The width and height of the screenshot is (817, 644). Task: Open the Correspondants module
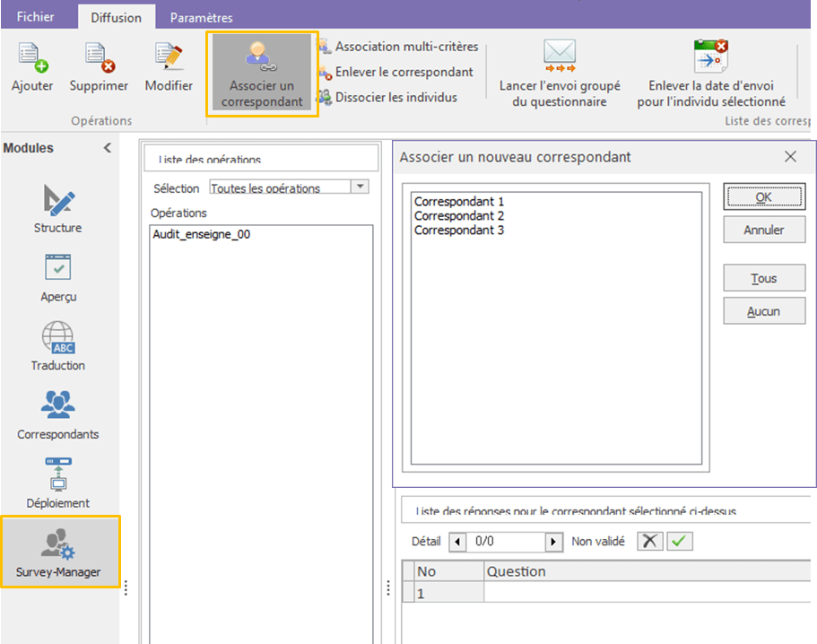pyautogui.click(x=57, y=416)
